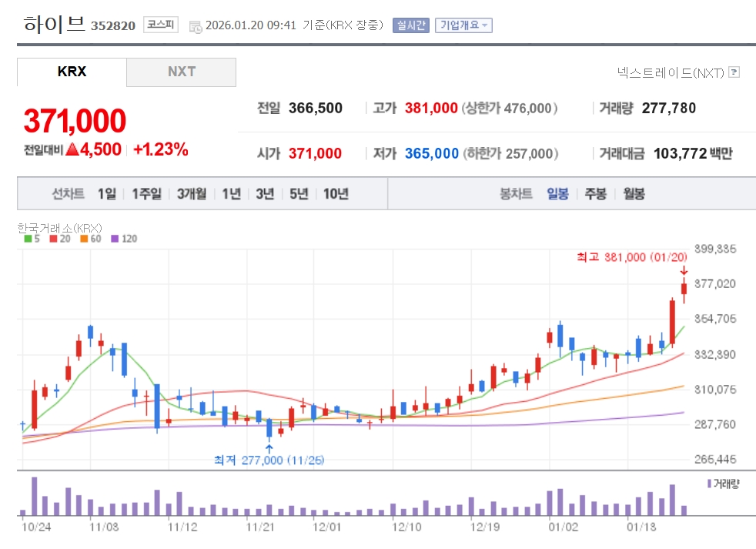Screen dimensions: 756x549
Task: Select the 10년 line chart period
Action: tap(336, 194)
